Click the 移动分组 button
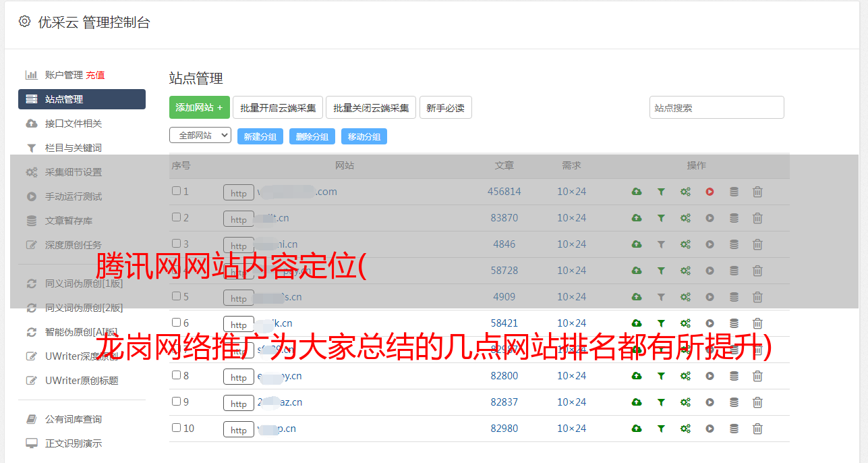Viewport: 868px width, 463px height. point(364,136)
